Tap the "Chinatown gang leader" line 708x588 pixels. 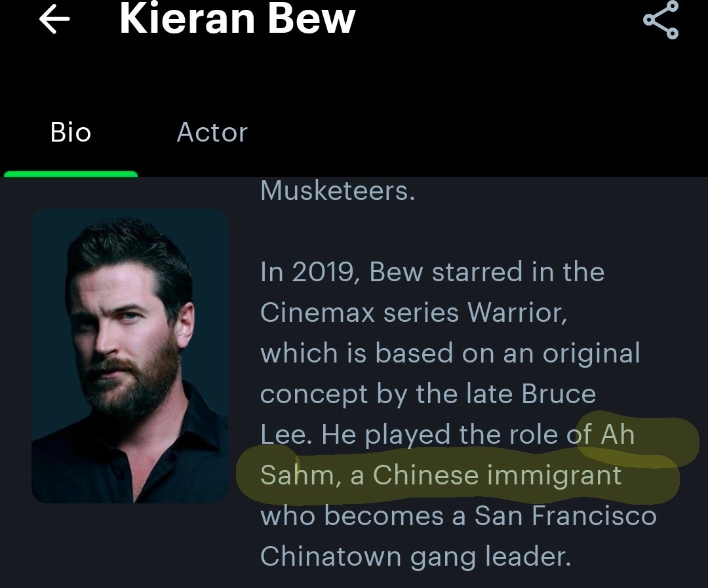416,557
